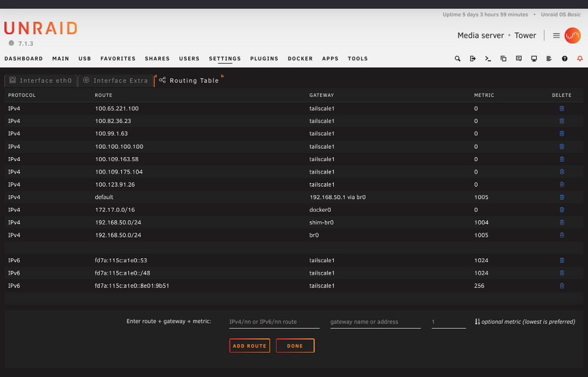588x377 pixels.
Task: Go to the Main menu
Action: click(x=61, y=58)
